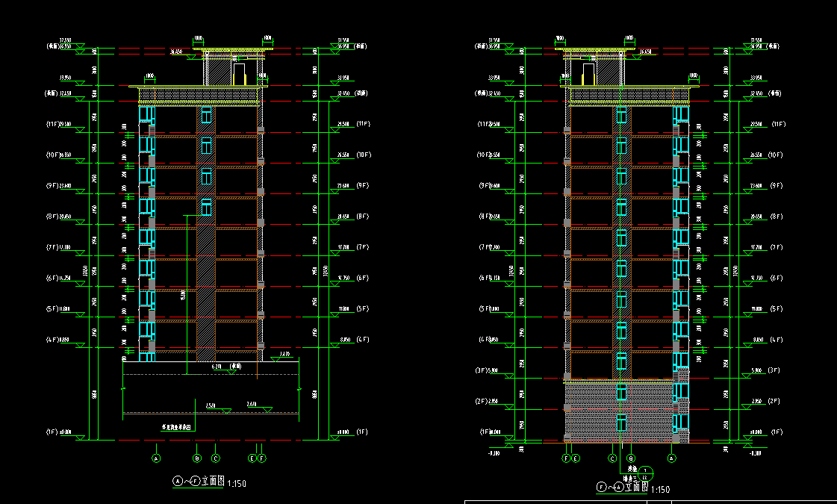Pick axis bubble C under the A~F elevation
Screen dimensions: 837x504
pyautogui.click(x=216, y=458)
